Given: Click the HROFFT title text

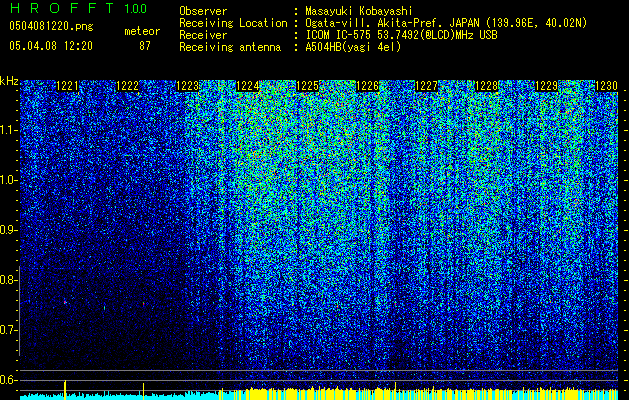Looking at the screenshot, I should 62,8.
